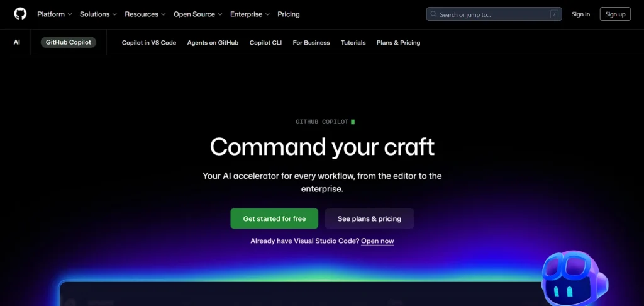Viewport: 644px width, 306px height.
Task: Go to the Pricing page
Action: pos(289,14)
